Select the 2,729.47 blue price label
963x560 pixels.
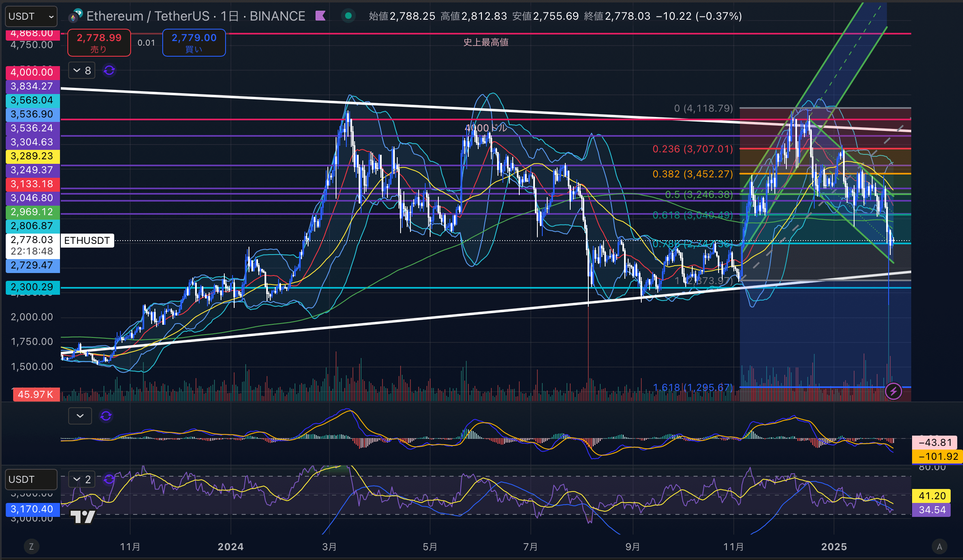click(32, 265)
